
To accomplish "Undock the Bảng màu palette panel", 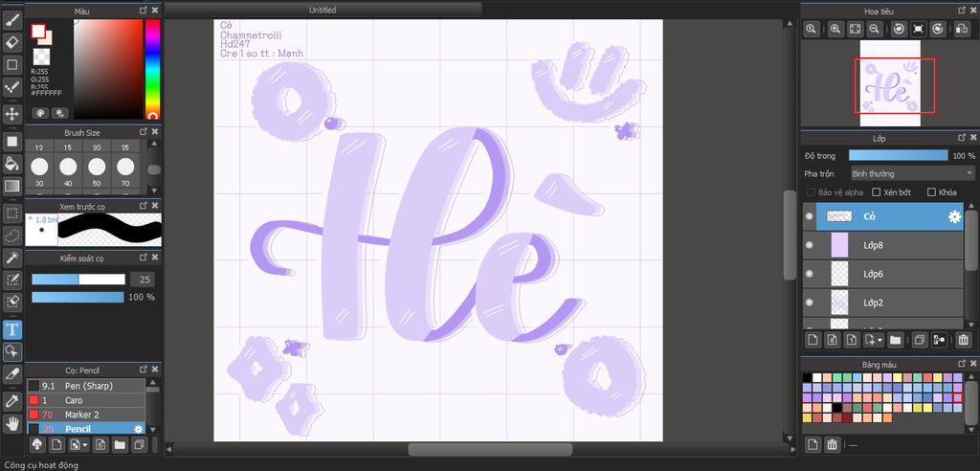I will point(962,363).
